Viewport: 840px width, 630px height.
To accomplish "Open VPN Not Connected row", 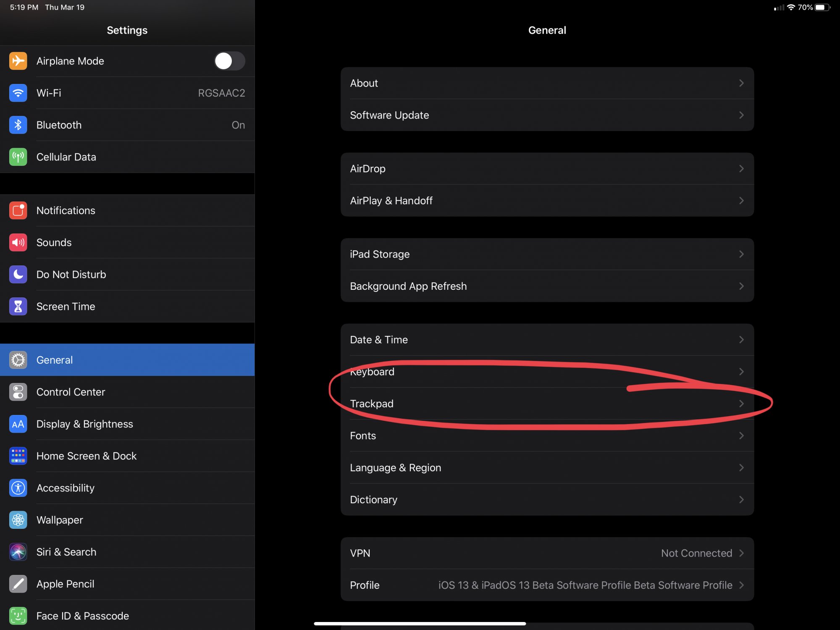I will coord(547,553).
